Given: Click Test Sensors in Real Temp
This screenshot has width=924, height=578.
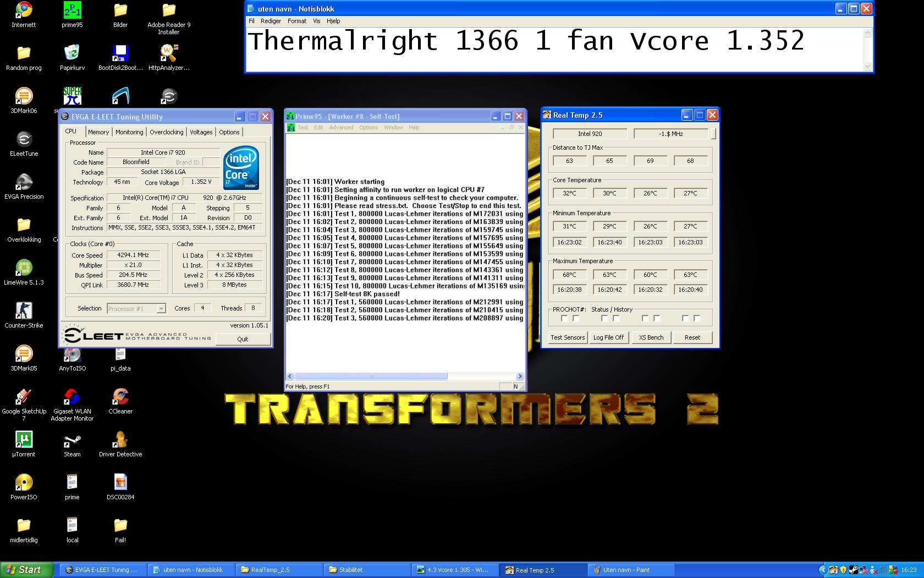Looking at the screenshot, I should [568, 337].
